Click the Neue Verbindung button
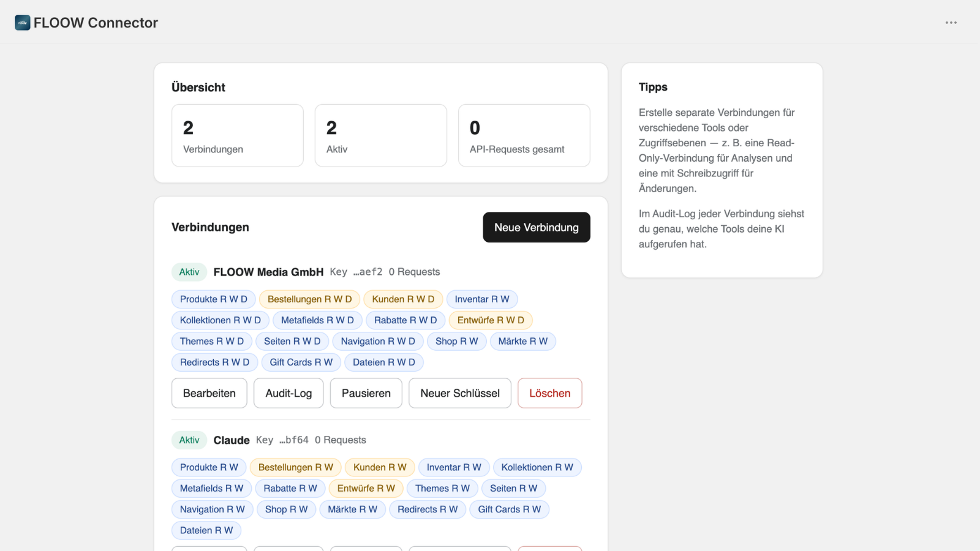Image resolution: width=980 pixels, height=551 pixels. pos(537,227)
